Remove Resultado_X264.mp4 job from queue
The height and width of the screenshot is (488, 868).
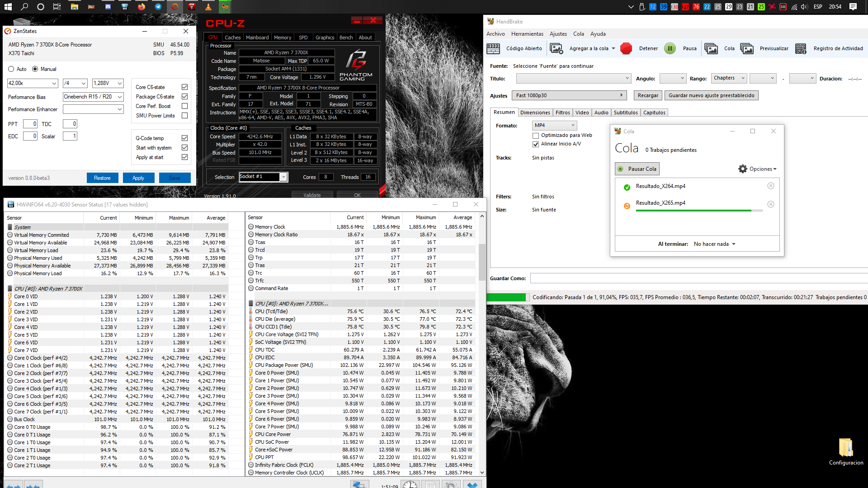pyautogui.click(x=771, y=186)
